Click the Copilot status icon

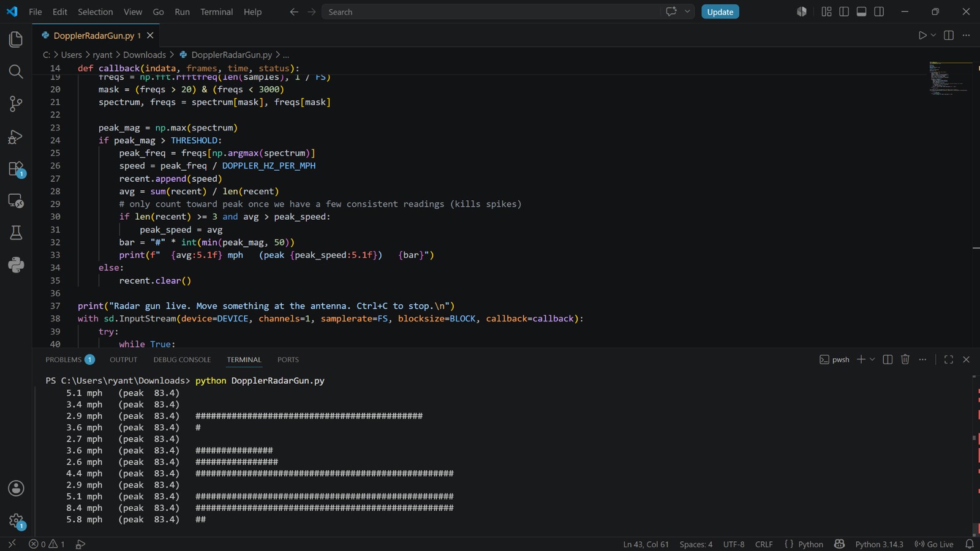coord(840,544)
